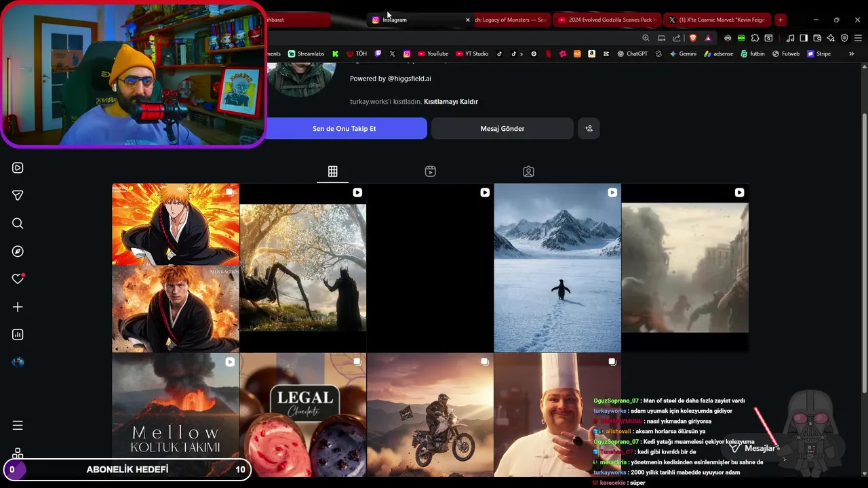Open Brave Leo AI sparkle icon
The image size is (868, 488).
[x=831, y=38]
